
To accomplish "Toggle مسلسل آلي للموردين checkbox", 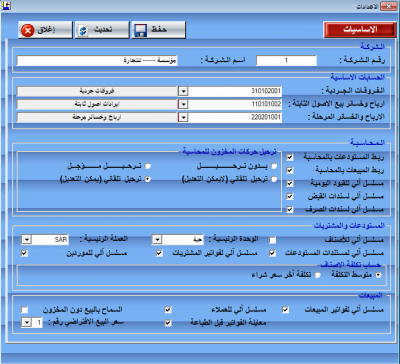I will click(24, 253).
